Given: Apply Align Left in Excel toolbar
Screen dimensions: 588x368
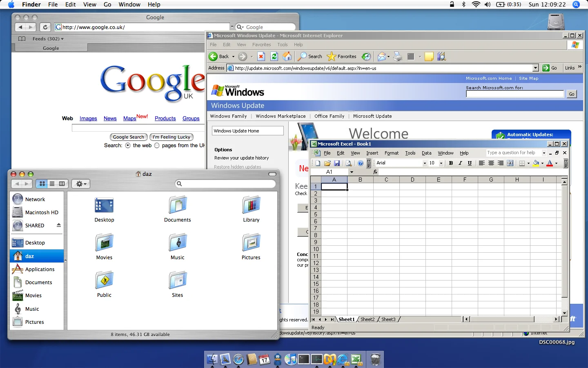Looking at the screenshot, I should point(482,163).
